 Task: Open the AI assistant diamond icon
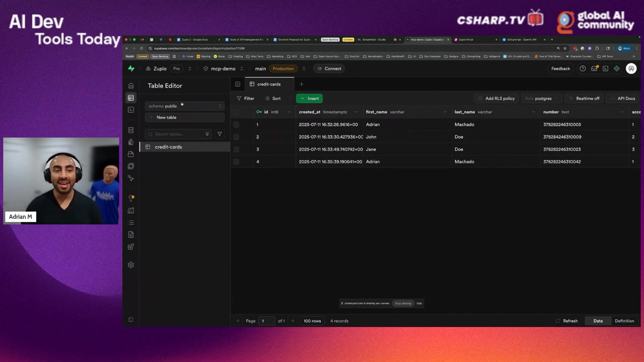pyautogui.click(x=617, y=69)
